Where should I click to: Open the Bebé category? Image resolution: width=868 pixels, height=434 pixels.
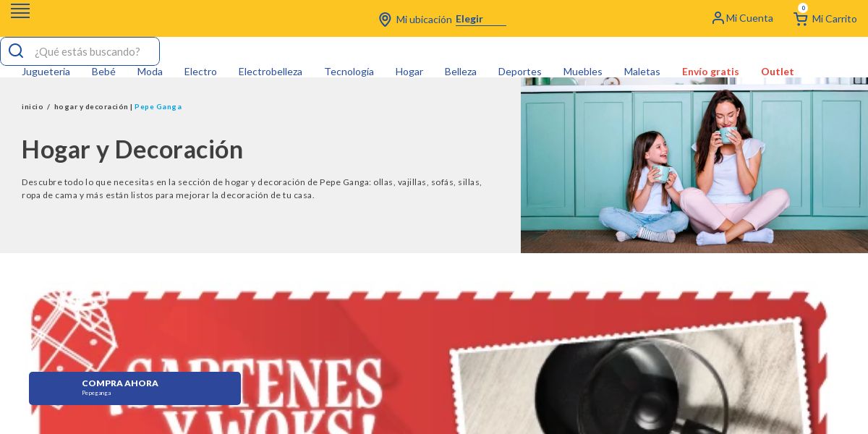click(103, 72)
